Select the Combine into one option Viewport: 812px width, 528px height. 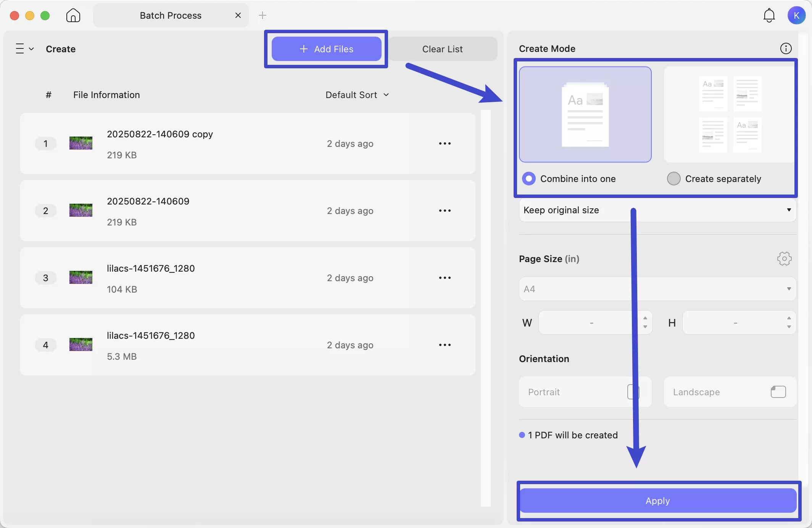(x=528, y=178)
